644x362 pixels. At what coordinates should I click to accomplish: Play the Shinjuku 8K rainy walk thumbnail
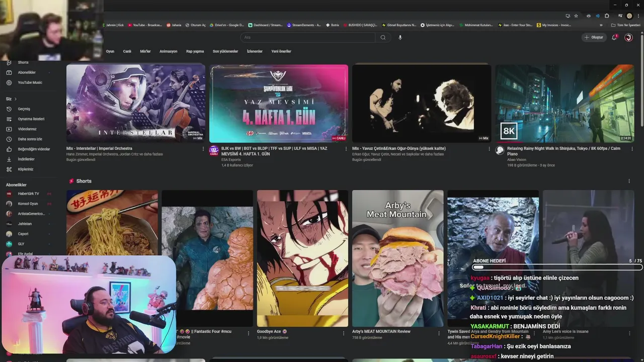tap(565, 103)
